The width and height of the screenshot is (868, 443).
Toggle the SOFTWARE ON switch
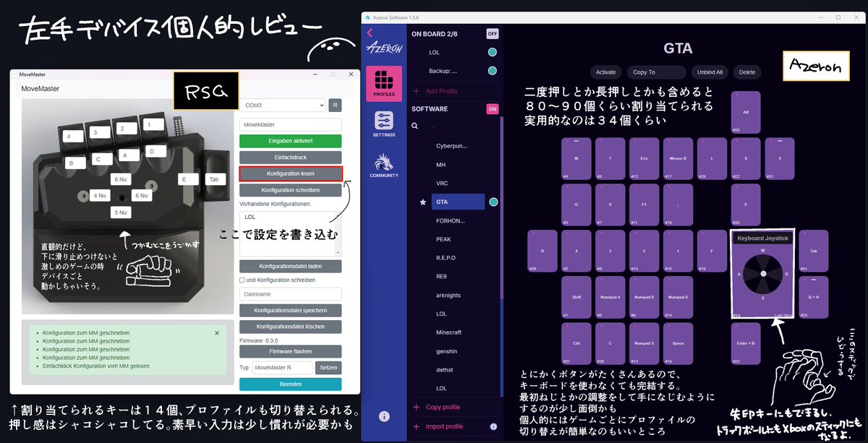(493, 108)
